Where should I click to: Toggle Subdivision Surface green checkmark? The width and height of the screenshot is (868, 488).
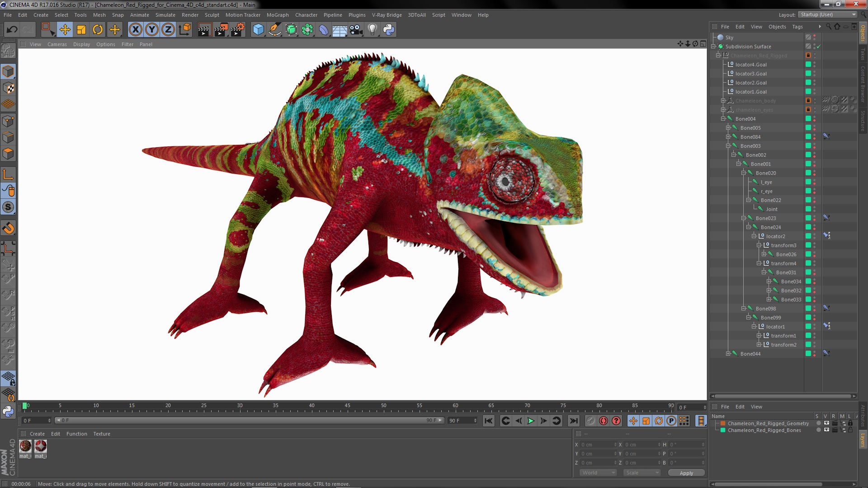(x=819, y=47)
